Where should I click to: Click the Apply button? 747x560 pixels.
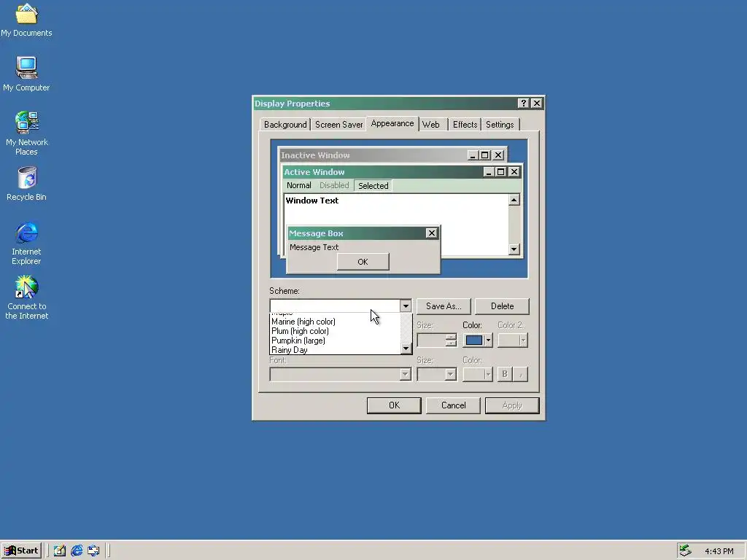pyautogui.click(x=512, y=405)
